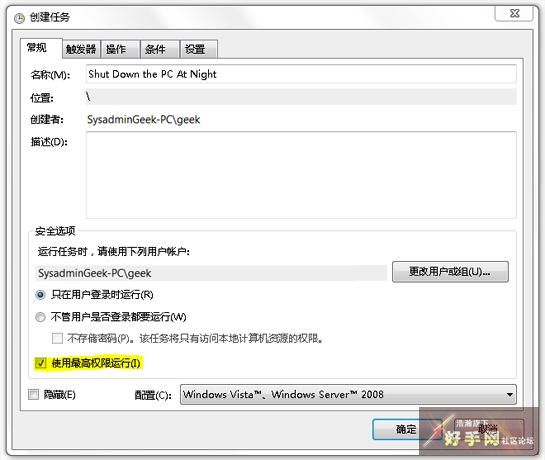Select the 条件 tab
The height and width of the screenshot is (460, 545).
coord(160,49)
